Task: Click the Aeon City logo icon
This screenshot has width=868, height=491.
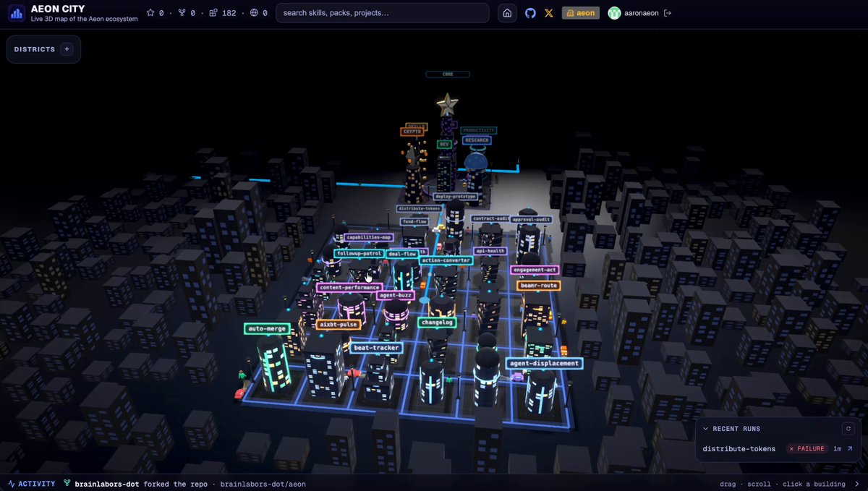Action: coord(16,13)
